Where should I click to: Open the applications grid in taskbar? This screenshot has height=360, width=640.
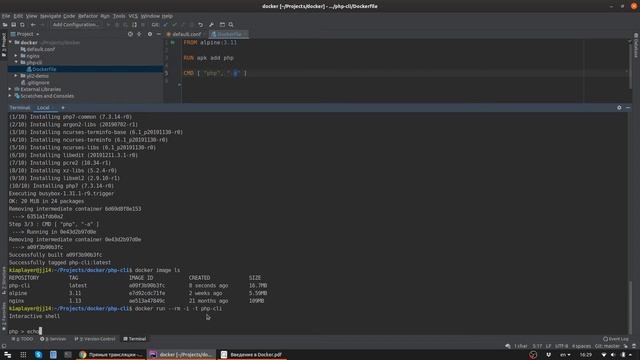(x=23, y=355)
